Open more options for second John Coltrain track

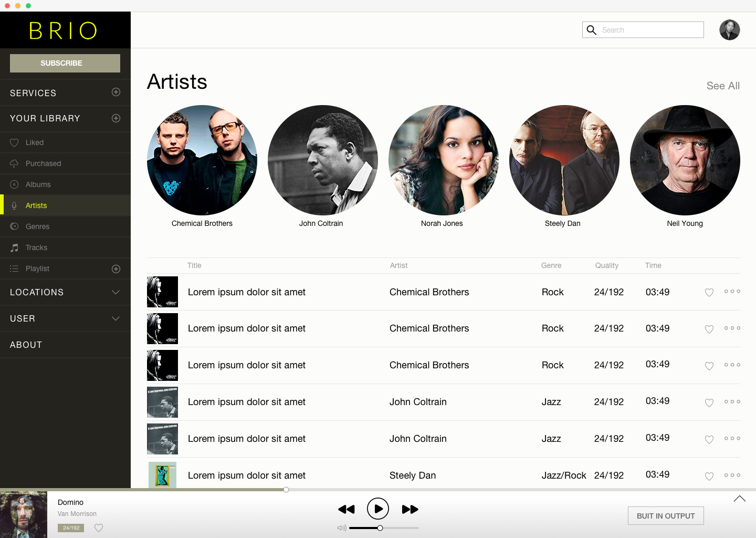coord(732,438)
